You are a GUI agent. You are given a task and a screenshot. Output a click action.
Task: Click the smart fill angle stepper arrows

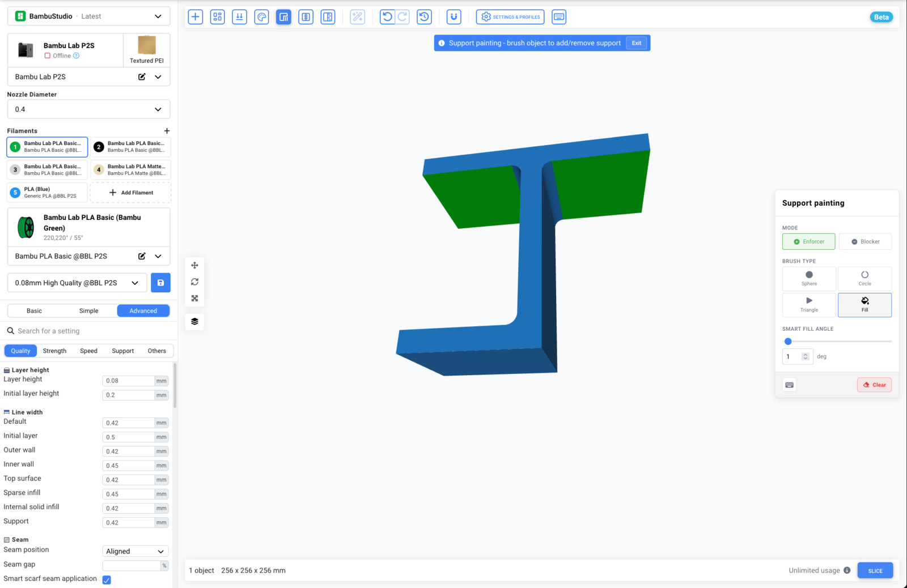(805, 356)
